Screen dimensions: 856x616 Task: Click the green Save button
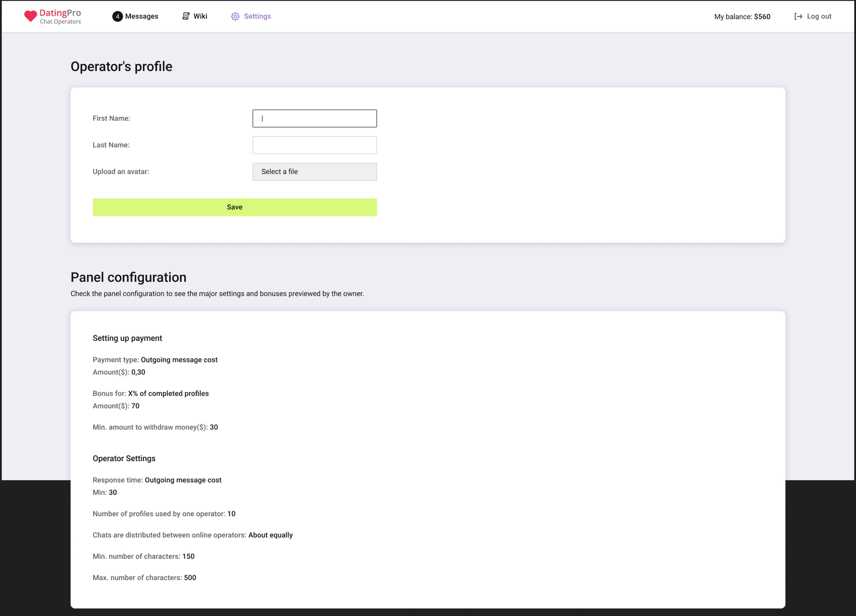coord(235,207)
